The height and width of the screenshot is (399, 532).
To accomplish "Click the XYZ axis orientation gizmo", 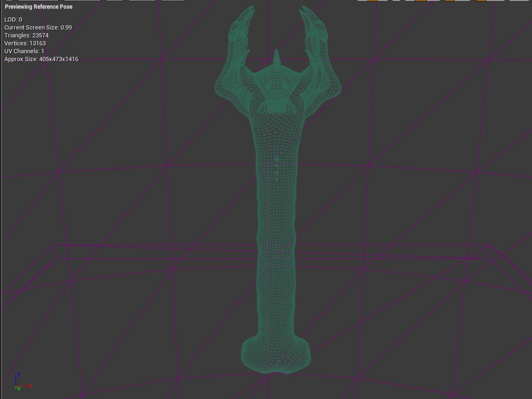I will [x=23, y=382].
